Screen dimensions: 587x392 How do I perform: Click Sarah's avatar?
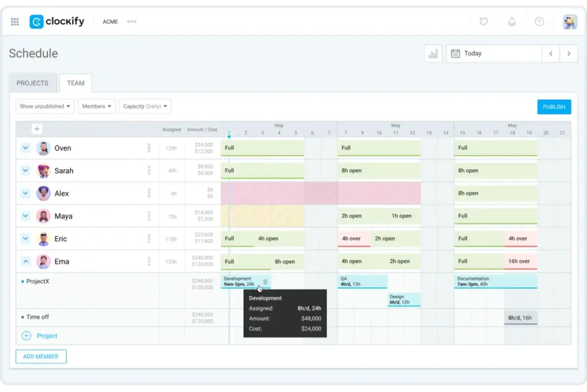pos(44,171)
